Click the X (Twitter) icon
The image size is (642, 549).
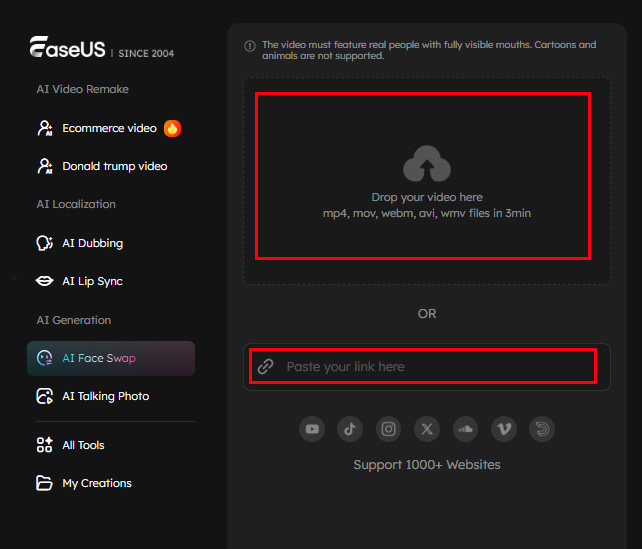[x=427, y=429]
